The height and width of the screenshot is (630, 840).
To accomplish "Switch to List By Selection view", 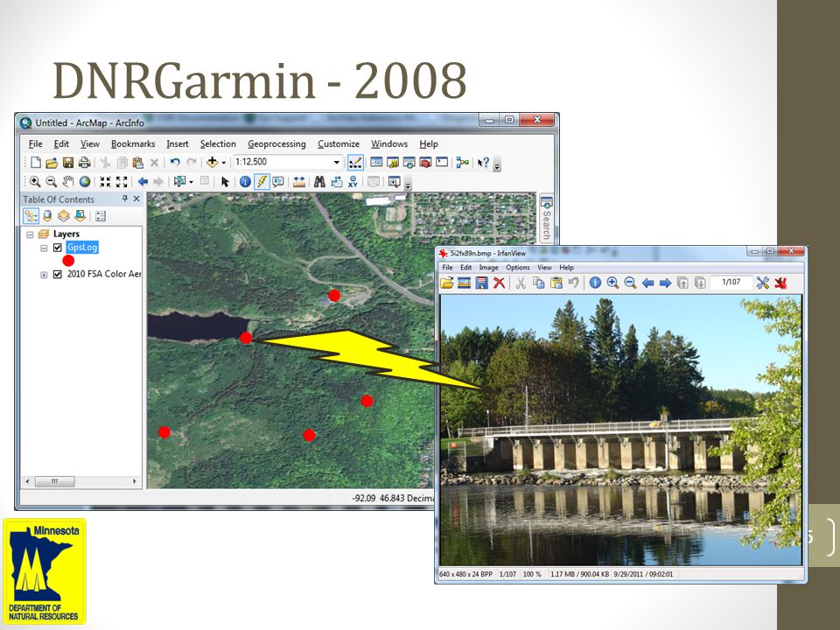I will [80, 216].
